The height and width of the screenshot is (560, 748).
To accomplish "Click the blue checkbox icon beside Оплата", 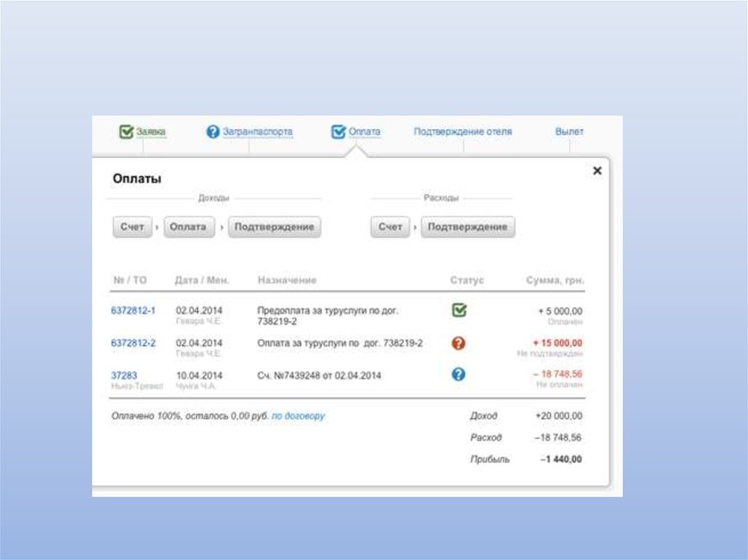I will (x=338, y=132).
